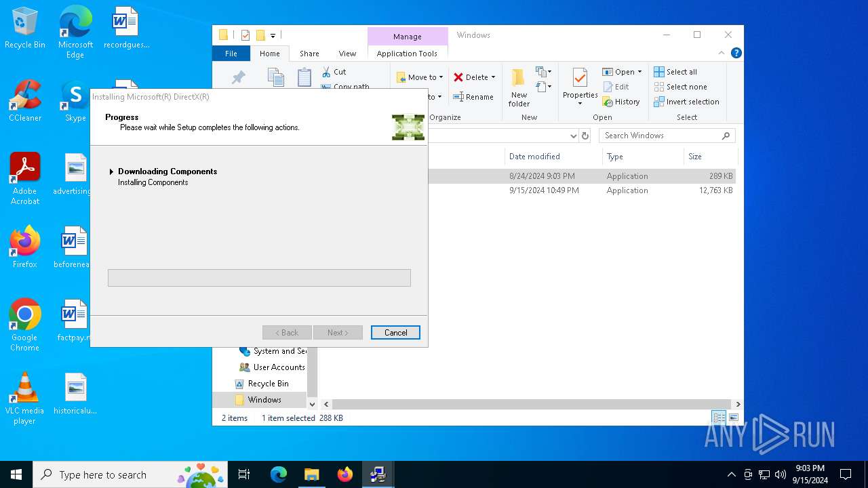Click the Pin to Quick access icon
Image resolution: width=868 pixels, height=488 pixels.
coord(238,78)
